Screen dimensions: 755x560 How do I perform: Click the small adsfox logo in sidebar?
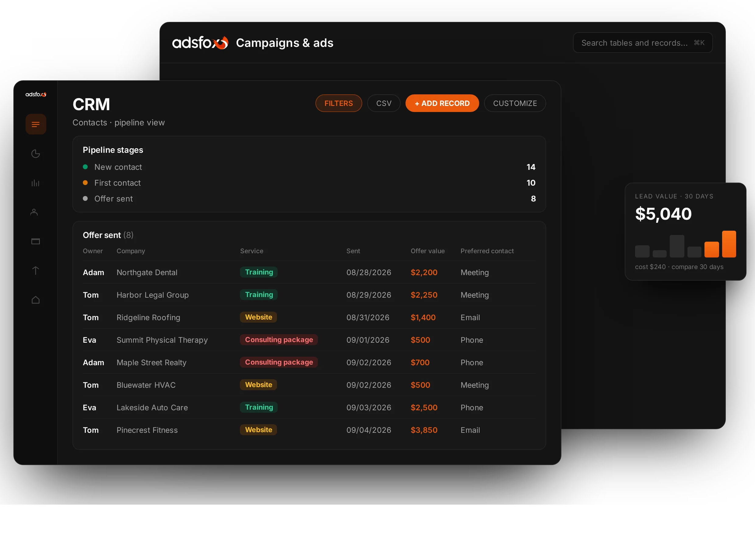[x=36, y=94]
